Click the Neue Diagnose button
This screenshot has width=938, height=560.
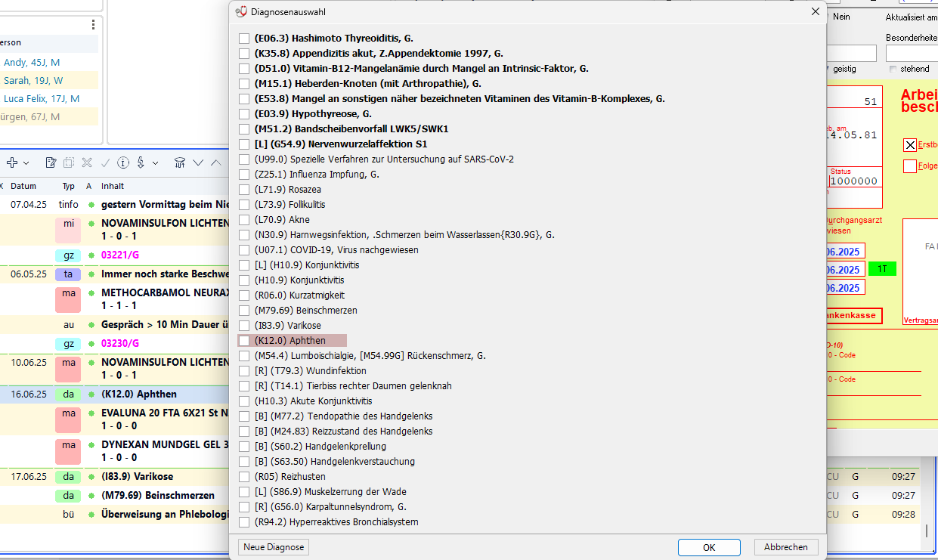point(274,547)
